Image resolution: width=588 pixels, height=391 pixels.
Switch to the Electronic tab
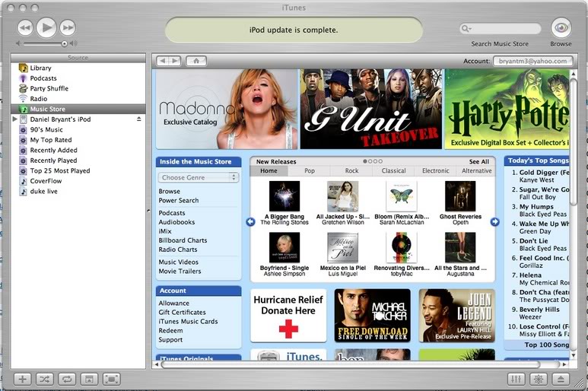pyautogui.click(x=436, y=171)
